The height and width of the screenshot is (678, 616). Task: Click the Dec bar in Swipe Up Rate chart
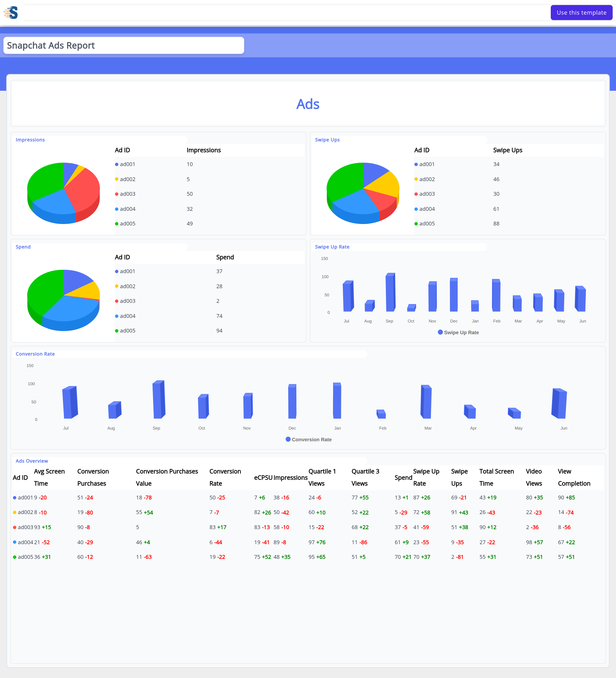(x=454, y=295)
